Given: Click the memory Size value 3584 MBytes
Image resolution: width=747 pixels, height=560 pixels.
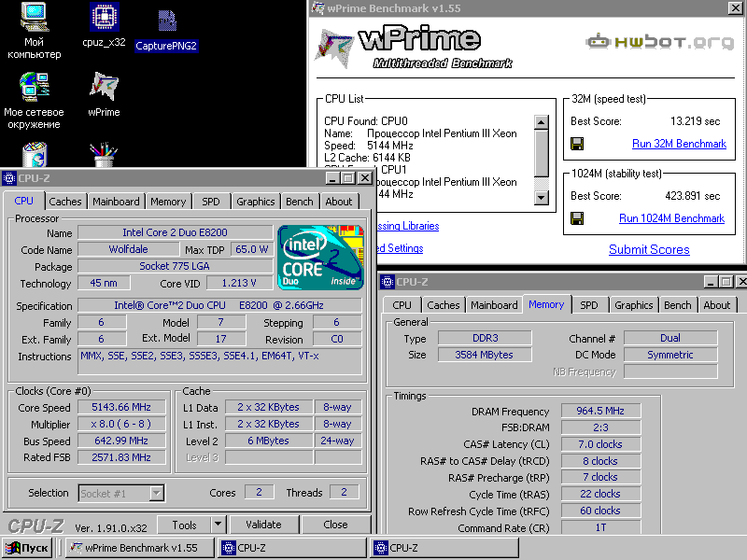Looking at the screenshot, I should [x=484, y=355].
